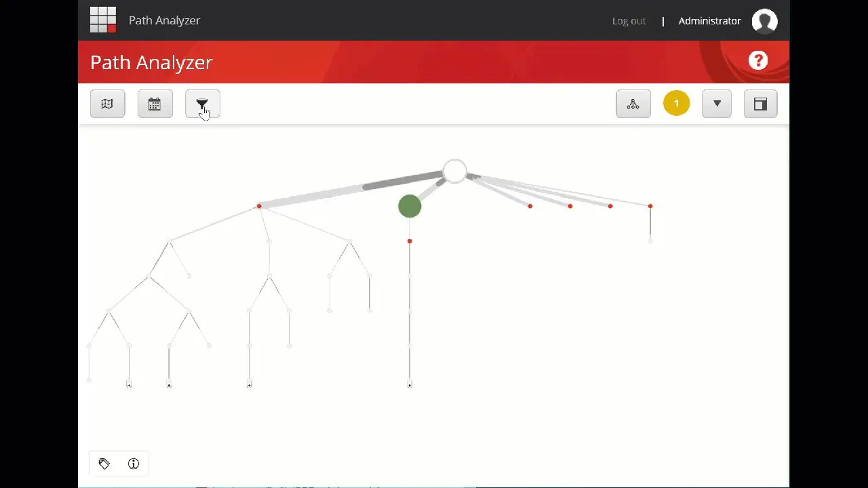868x488 pixels.
Task: Click the user avatar picture
Action: (x=765, y=21)
